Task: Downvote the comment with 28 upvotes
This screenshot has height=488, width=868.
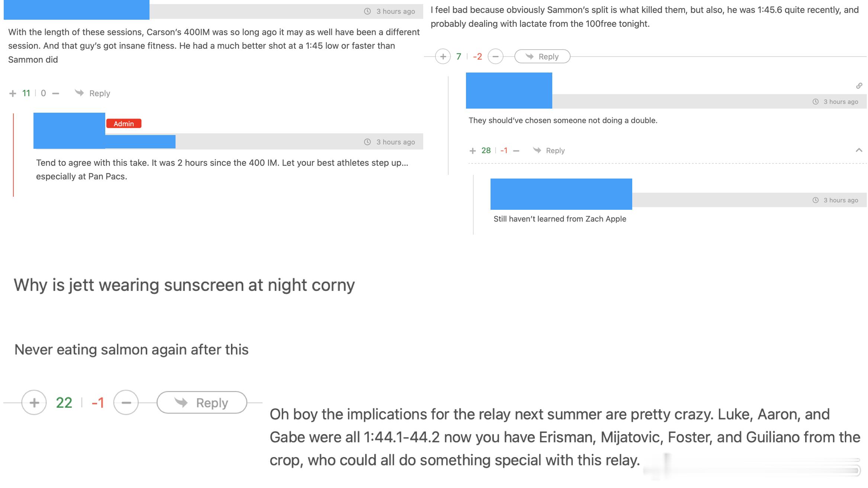Action: click(516, 151)
